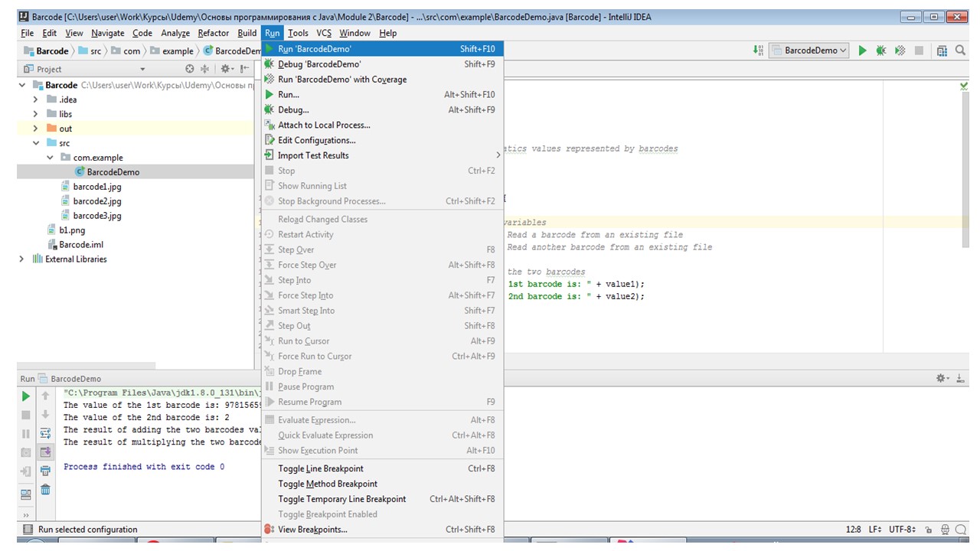Click the src breadcrumb in navigation bar
Screen dimensions: 980x551
pyautogui.click(x=95, y=51)
